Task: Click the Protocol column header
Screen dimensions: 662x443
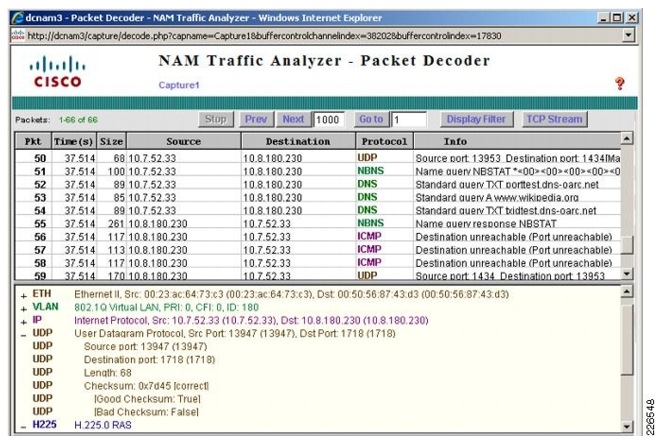Action: (x=384, y=141)
